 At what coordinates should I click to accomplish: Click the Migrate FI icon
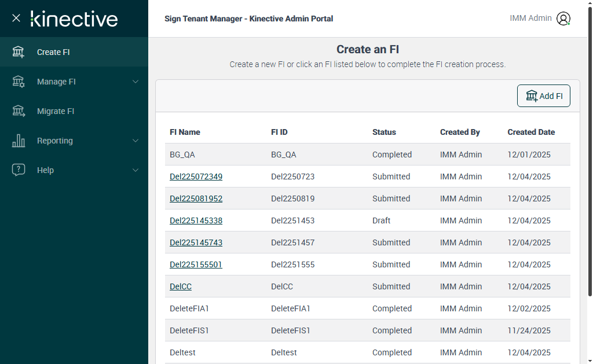19,111
